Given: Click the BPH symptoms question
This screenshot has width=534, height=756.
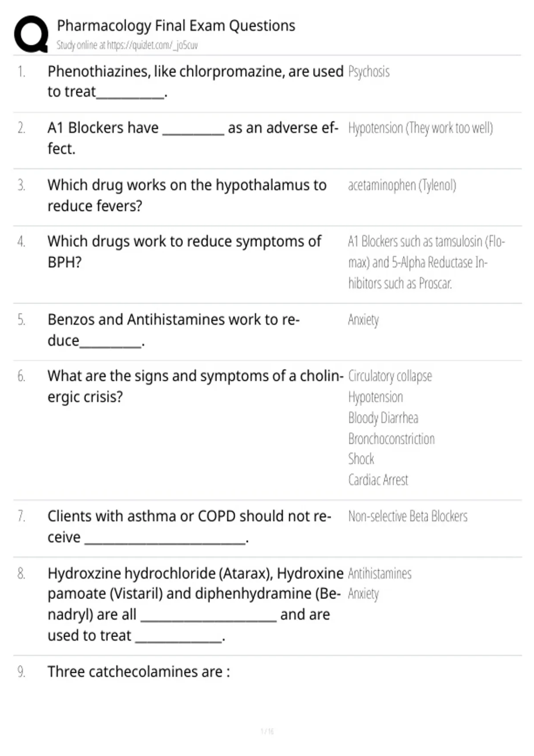Looking at the screenshot, I should pyautogui.click(x=184, y=252).
